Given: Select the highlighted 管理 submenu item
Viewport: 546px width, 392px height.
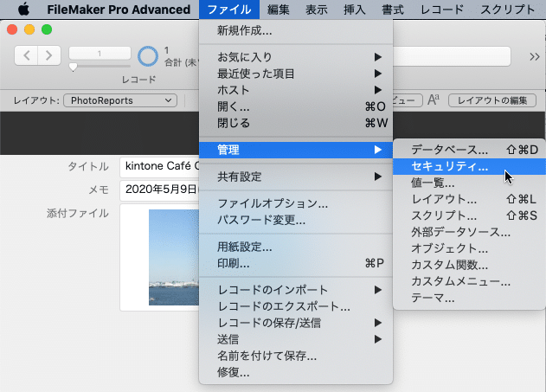Looking at the screenshot, I should click(x=296, y=150).
